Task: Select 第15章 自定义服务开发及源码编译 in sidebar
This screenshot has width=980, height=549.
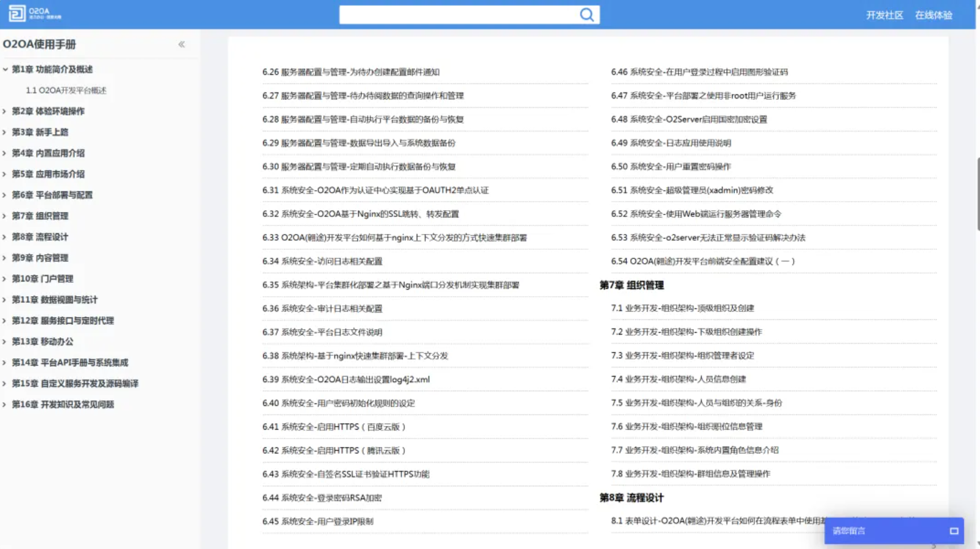Action: pos(75,383)
